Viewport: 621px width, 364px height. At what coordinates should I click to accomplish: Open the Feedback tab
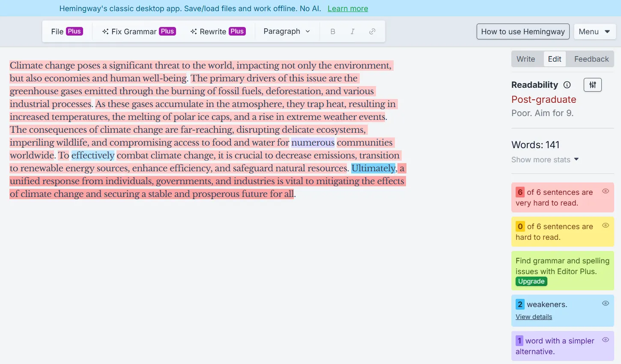(x=591, y=59)
